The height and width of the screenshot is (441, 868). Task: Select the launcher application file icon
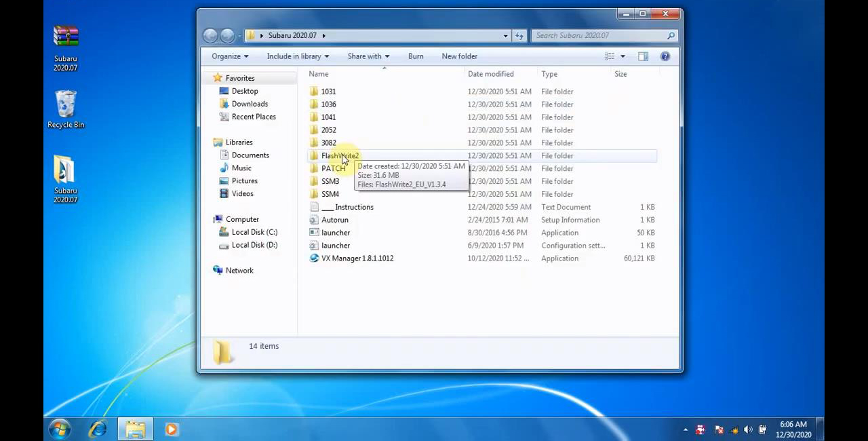314,233
